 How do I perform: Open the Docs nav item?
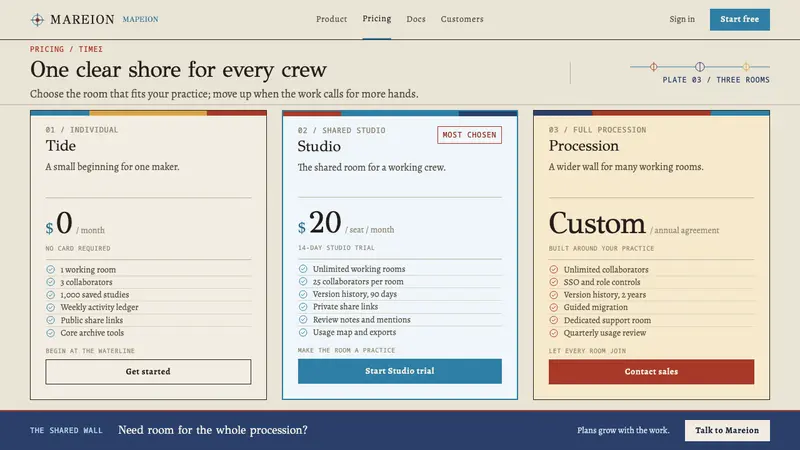point(416,19)
